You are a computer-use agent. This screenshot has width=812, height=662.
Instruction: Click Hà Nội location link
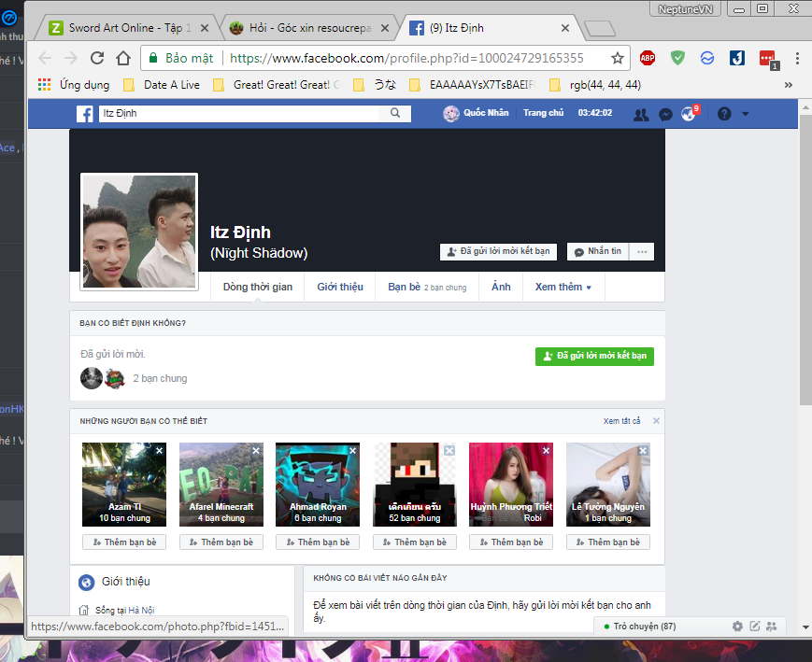(141, 611)
